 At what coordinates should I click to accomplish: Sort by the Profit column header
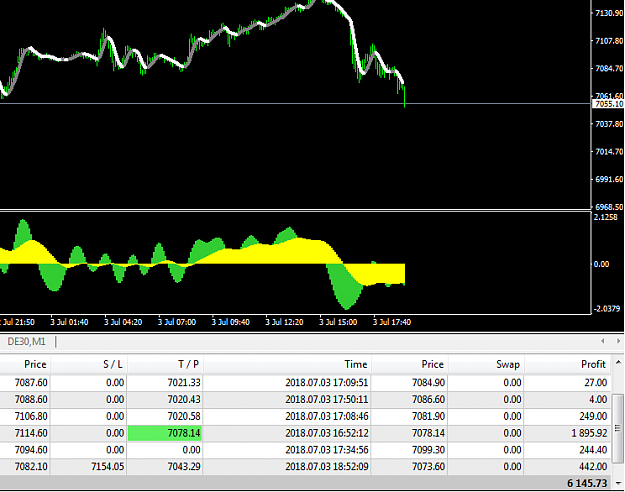593,364
